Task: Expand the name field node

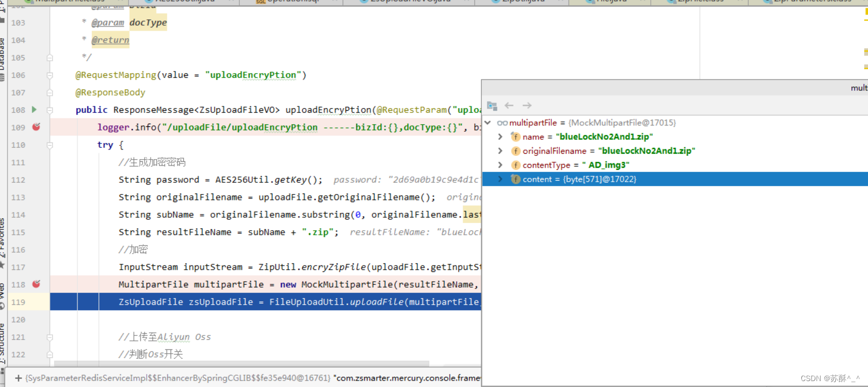Action: [500, 137]
